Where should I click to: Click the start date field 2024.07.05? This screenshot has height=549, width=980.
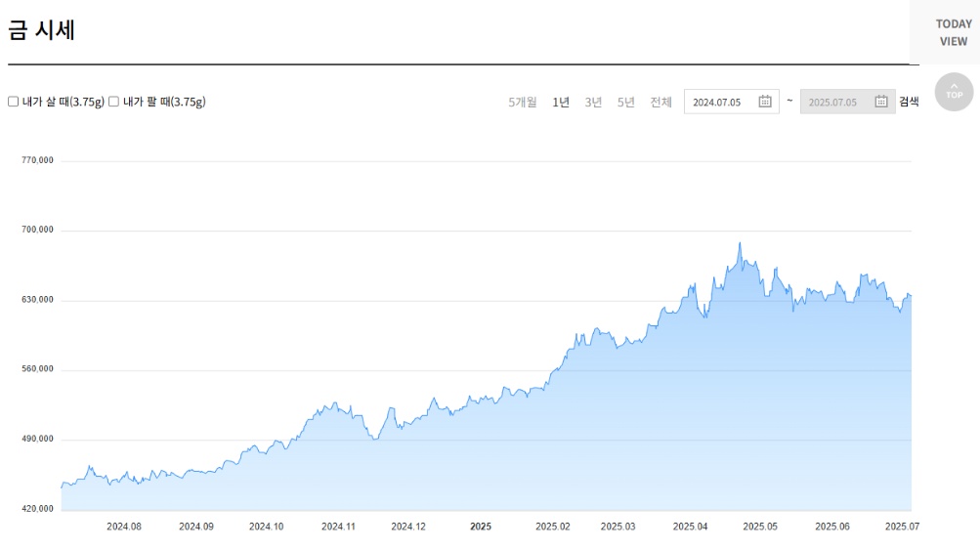tap(718, 102)
